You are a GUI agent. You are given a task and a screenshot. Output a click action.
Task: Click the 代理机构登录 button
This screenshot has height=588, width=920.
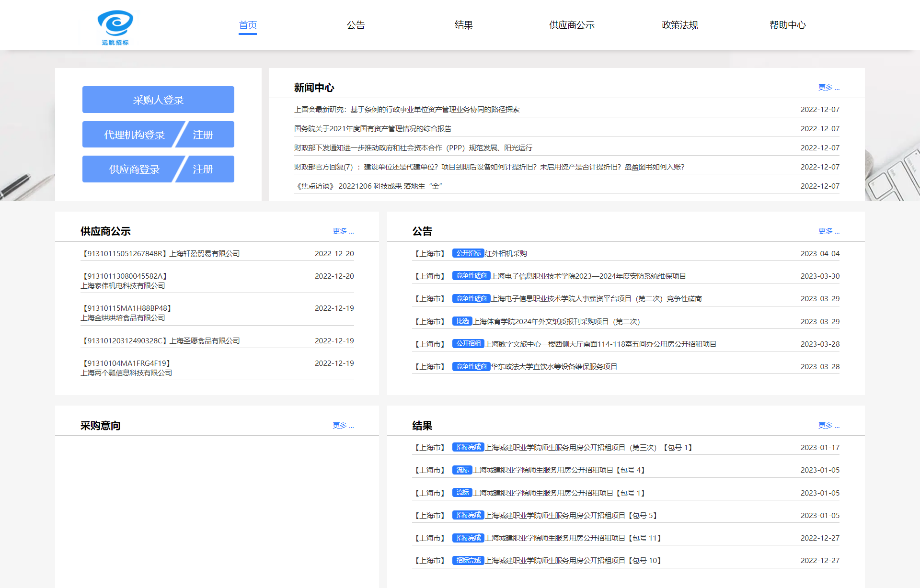(134, 135)
